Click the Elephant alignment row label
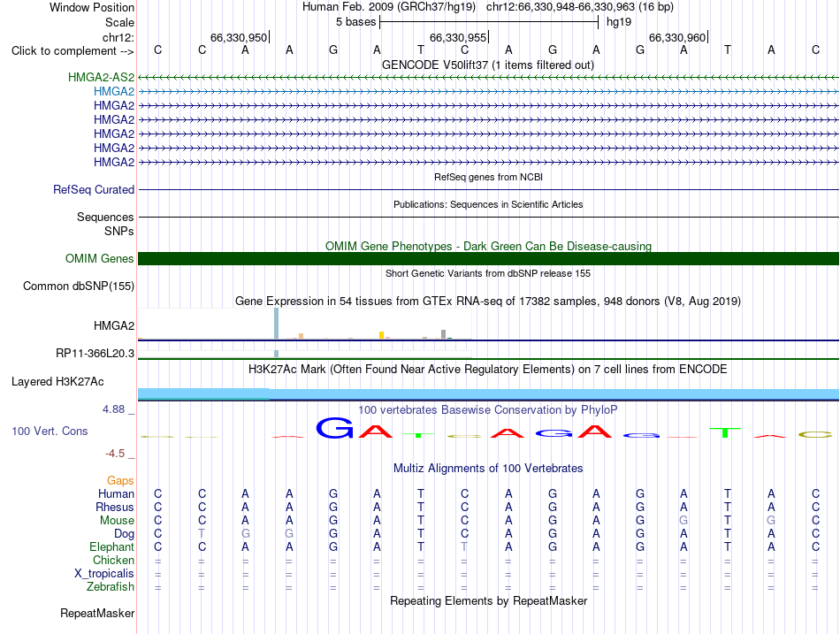 (x=112, y=547)
